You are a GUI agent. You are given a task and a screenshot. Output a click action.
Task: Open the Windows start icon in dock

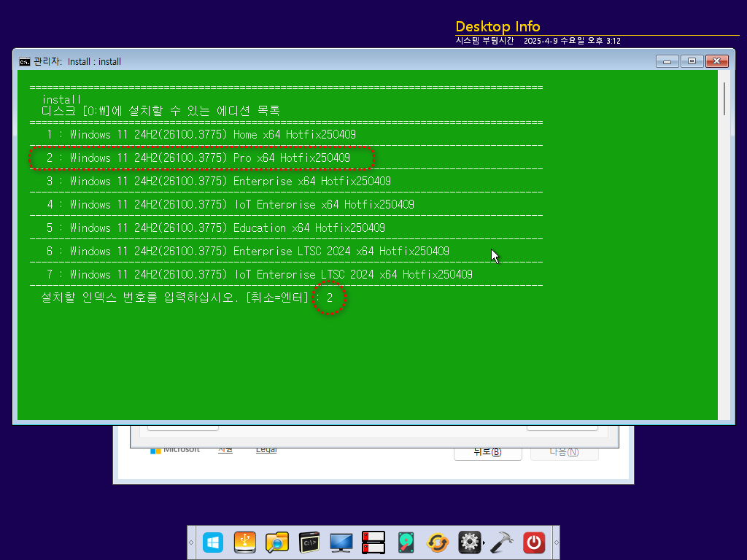[212, 542]
